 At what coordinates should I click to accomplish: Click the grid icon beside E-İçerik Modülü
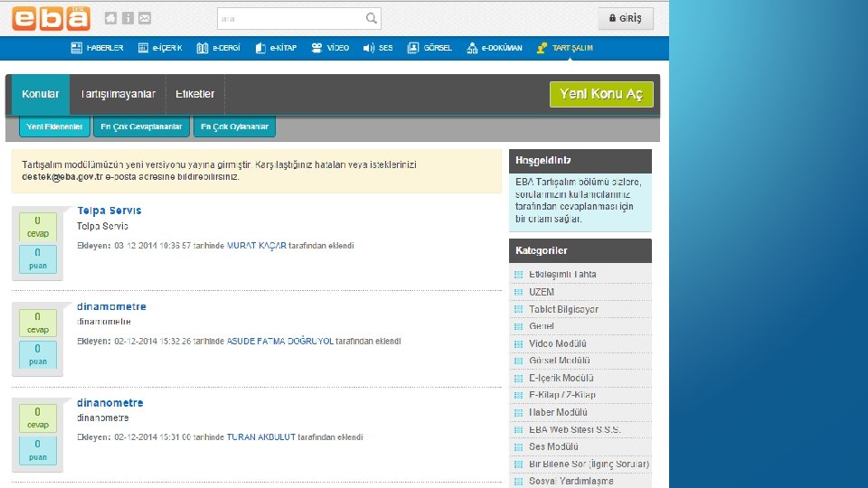518,378
